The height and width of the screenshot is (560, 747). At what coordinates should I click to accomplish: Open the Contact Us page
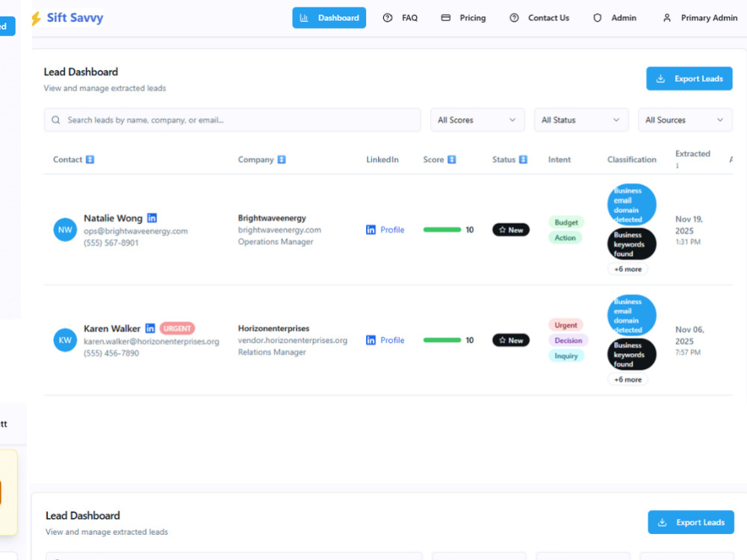pyautogui.click(x=539, y=18)
